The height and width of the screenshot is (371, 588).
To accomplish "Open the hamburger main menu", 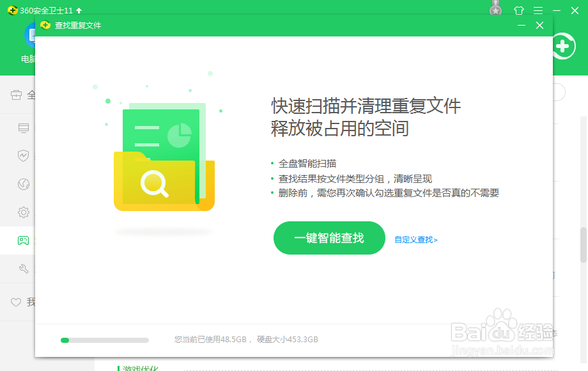I will click(x=538, y=10).
